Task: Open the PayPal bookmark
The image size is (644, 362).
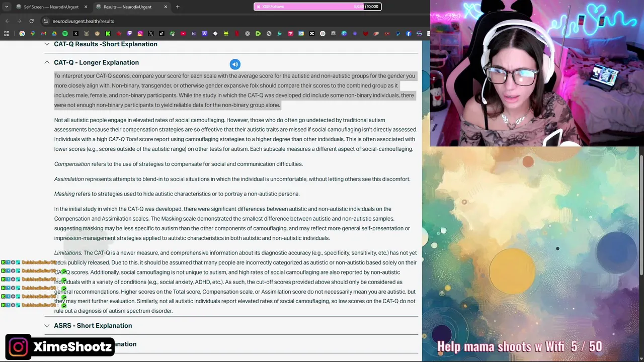Action: point(397,34)
